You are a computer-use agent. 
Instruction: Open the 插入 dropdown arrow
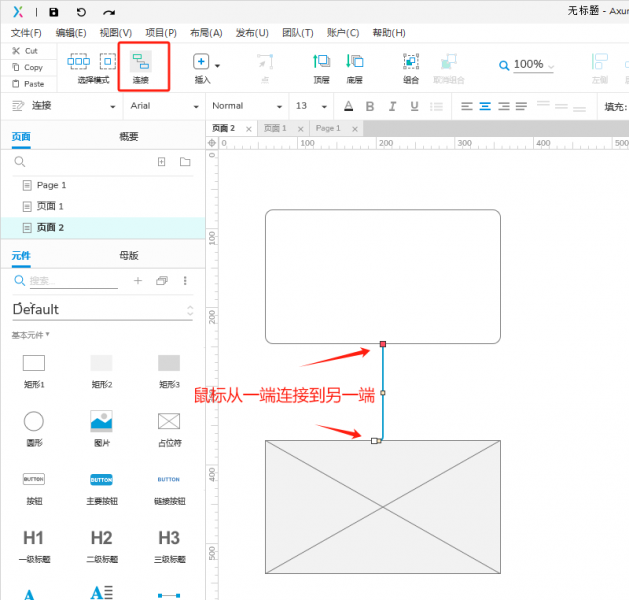click(217, 66)
